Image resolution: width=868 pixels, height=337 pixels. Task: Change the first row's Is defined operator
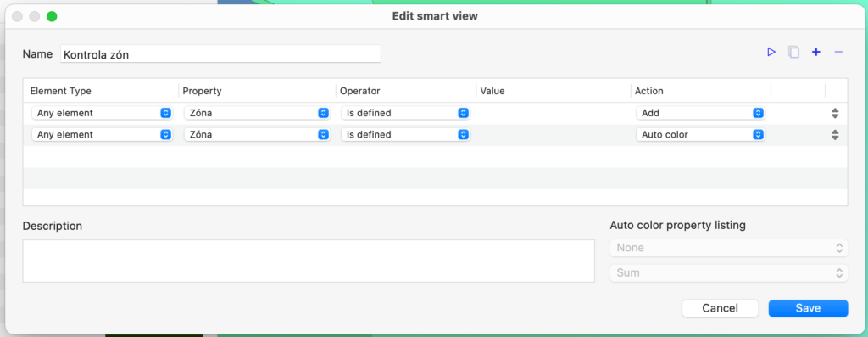(405, 113)
